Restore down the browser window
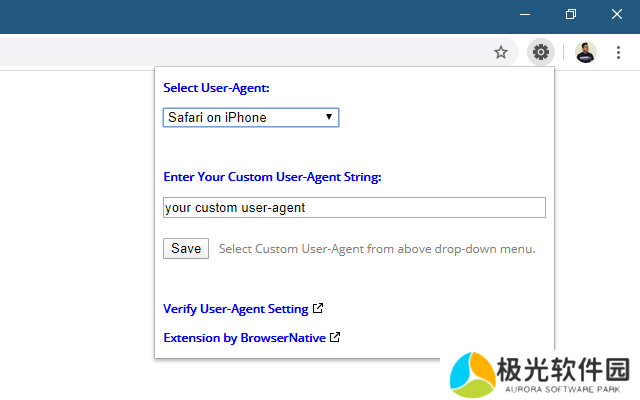The image size is (640, 400). click(x=570, y=15)
